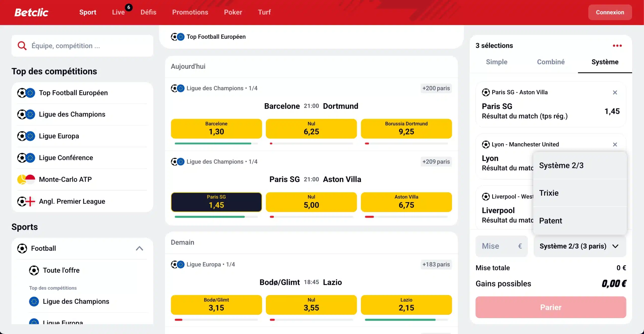644x334 pixels.
Task: Select Lazio odds 2,15
Action: click(x=406, y=305)
